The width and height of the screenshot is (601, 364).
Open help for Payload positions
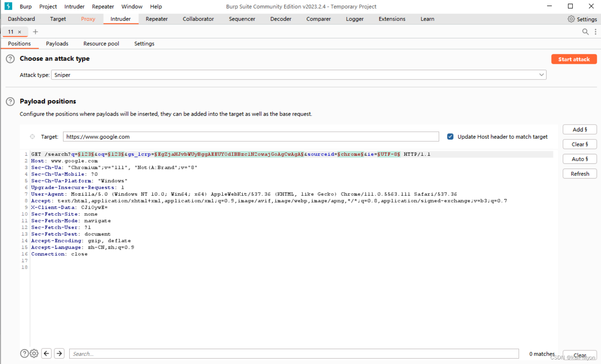[x=10, y=101]
